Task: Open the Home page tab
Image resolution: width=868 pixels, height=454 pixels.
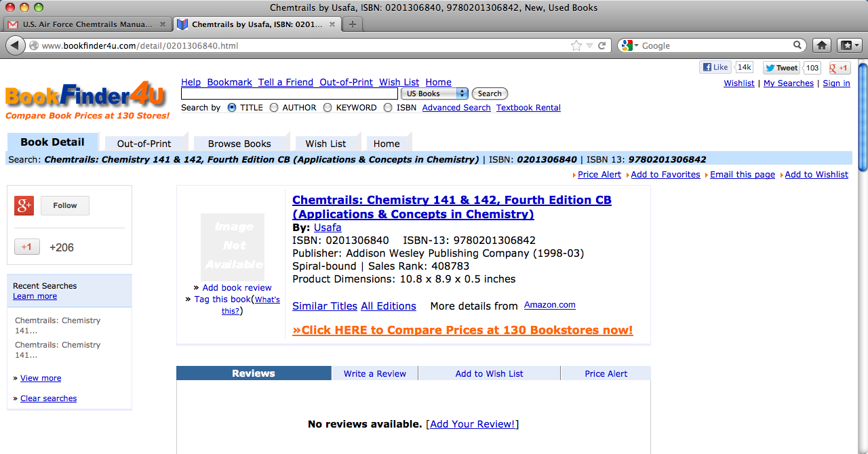Action: coord(387,144)
